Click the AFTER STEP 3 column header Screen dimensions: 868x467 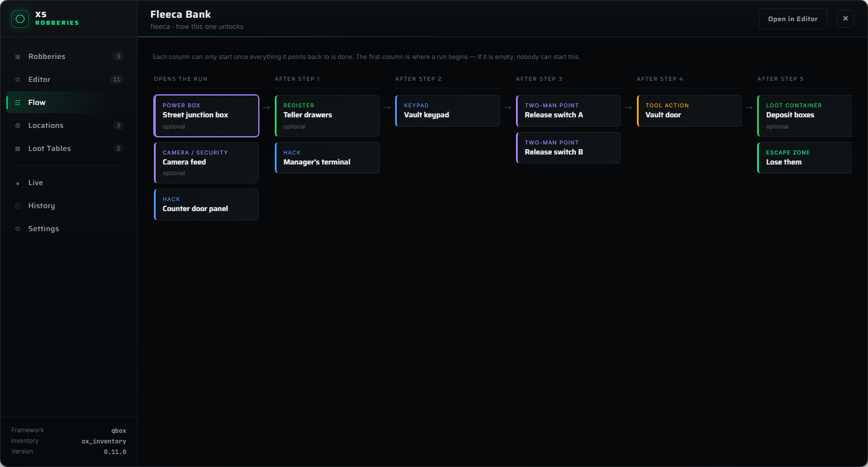click(x=539, y=79)
